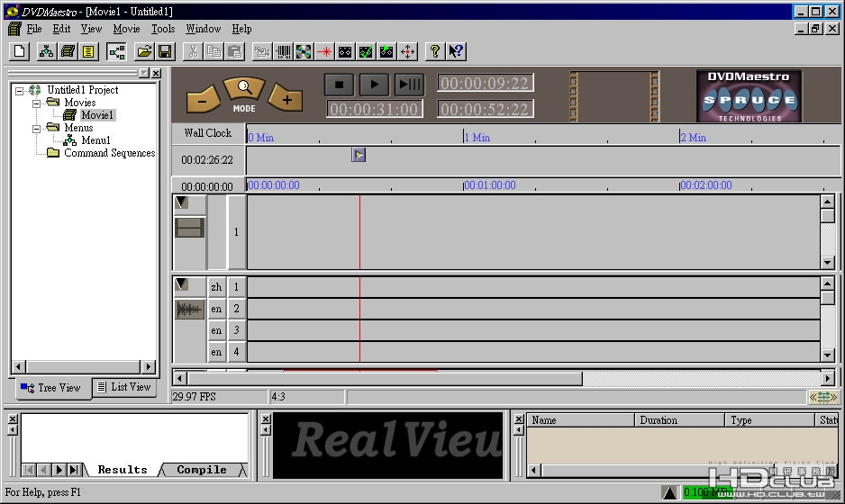Image resolution: width=845 pixels, height=504 pixels.
Task: Click the four-way arrows toolbar icon
Action: 408,51
